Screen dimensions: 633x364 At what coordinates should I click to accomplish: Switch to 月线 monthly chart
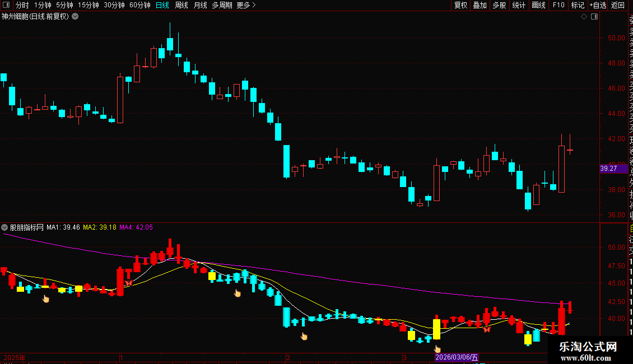(x=200, y=5)
